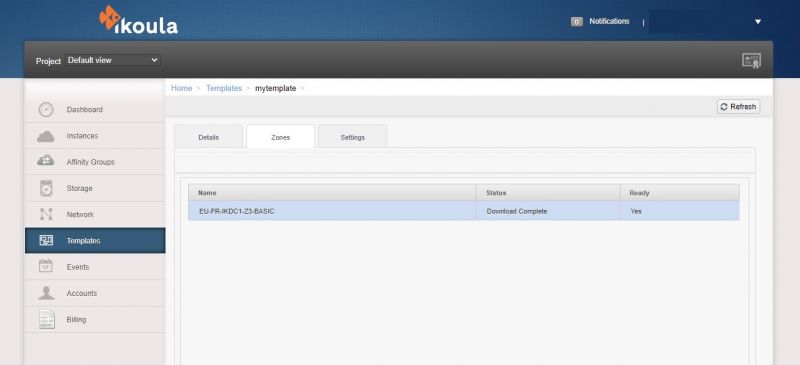800x365 pixels.
Task: Select the Affinity Groups icon
Action: coord(46,161)
